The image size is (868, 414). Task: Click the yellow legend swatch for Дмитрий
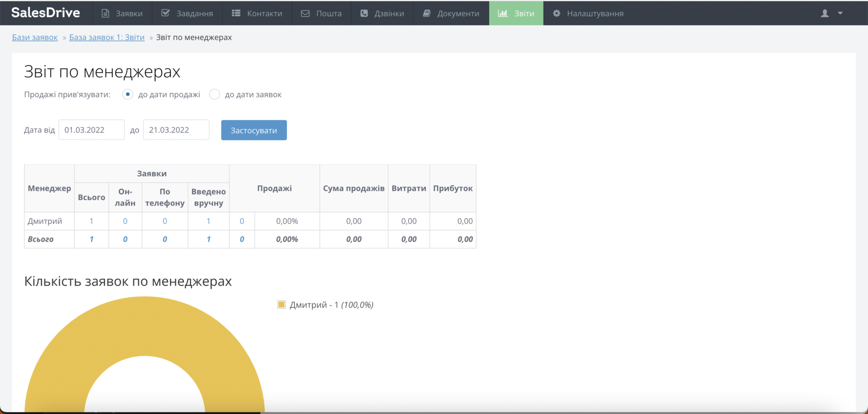[282, 305]
